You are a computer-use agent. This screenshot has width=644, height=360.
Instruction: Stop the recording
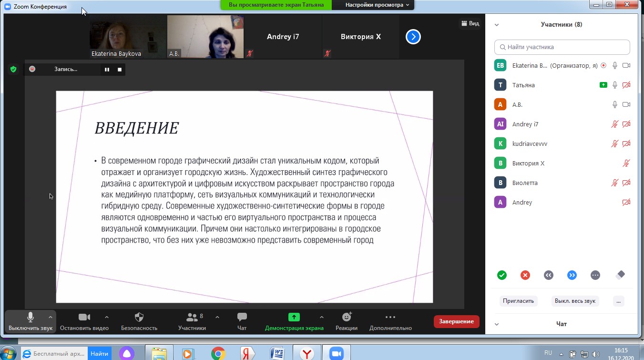tap(120, 70)
